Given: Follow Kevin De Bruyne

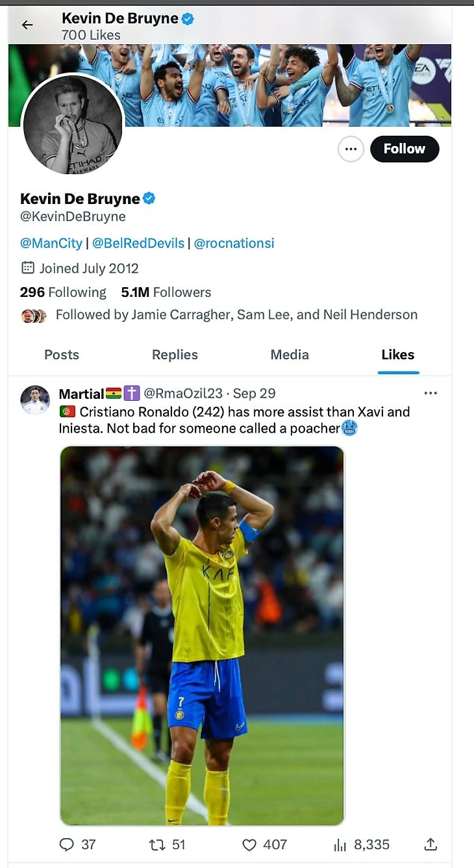Looking at the screenshot, I should click(404, 149).
